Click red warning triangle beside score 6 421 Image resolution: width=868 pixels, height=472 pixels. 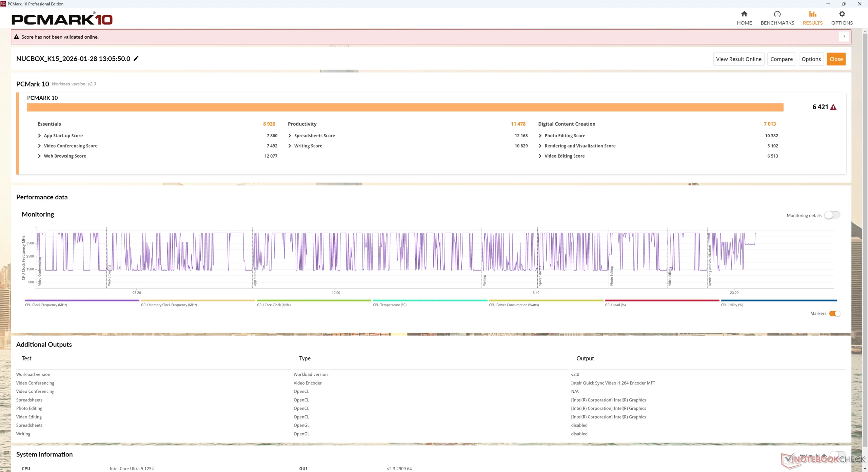point(833,107)
